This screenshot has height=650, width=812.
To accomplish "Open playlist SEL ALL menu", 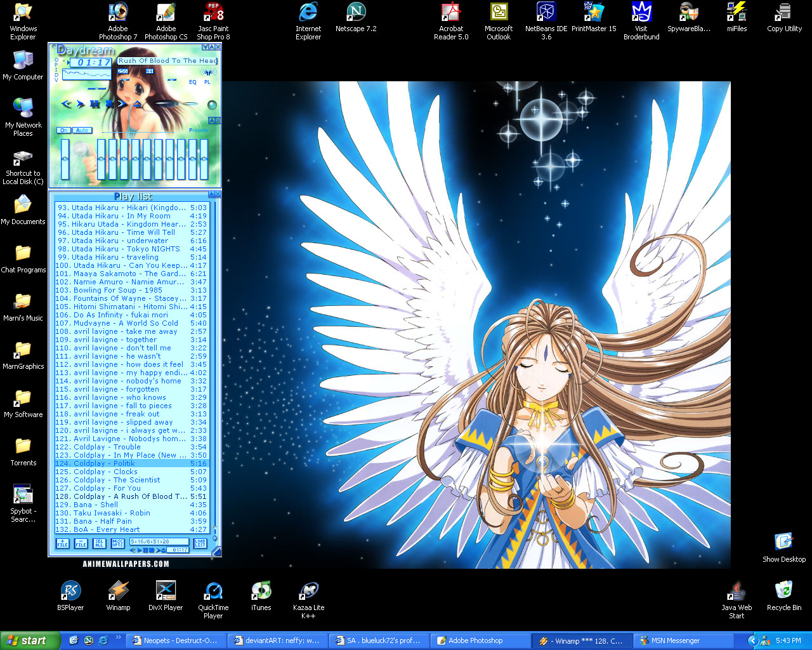I will click(99, 543).
